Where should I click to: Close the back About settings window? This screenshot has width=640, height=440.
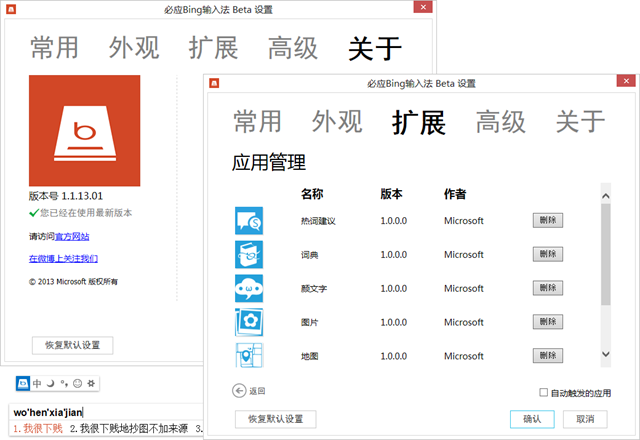point(423,7)
